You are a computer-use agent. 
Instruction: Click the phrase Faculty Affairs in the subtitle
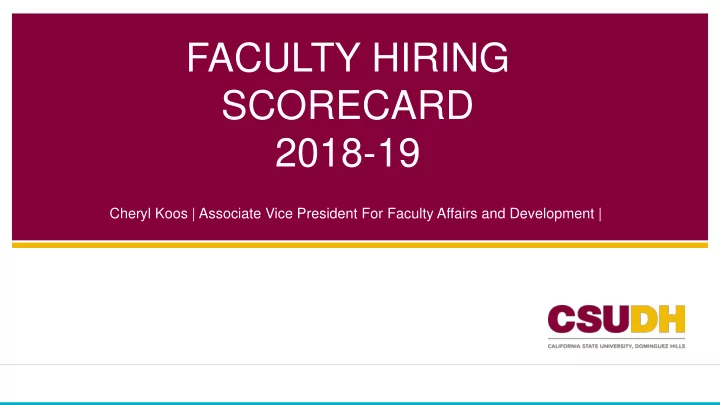pos(433,214)
